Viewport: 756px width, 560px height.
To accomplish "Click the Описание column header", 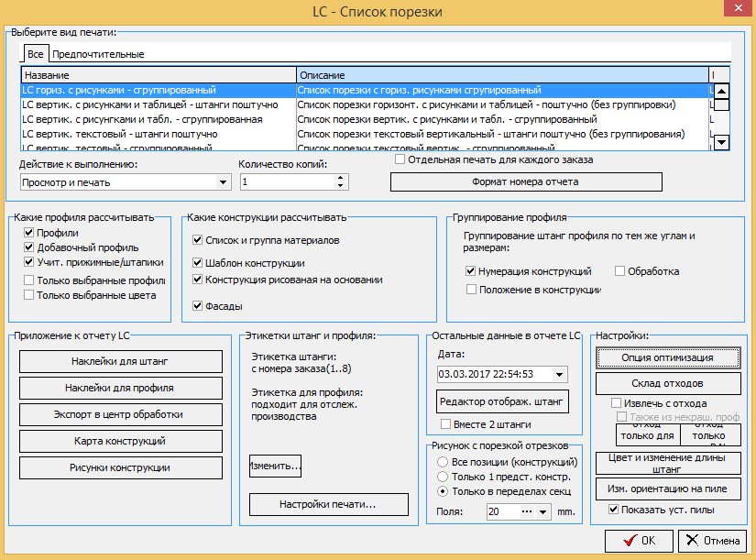I will pos(502,75).
